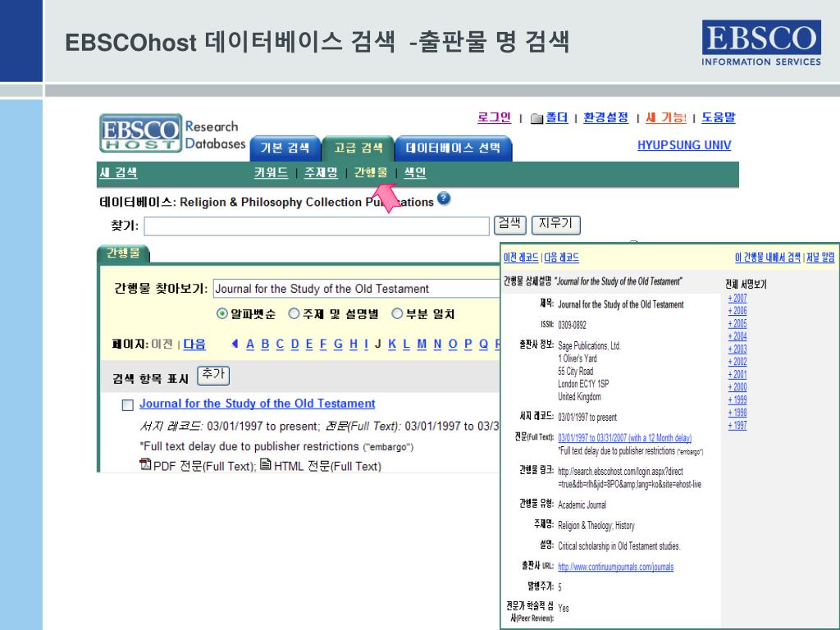Screen dimensions: 840x630
Task: Start a 새 검색
Action: (118, 172)
